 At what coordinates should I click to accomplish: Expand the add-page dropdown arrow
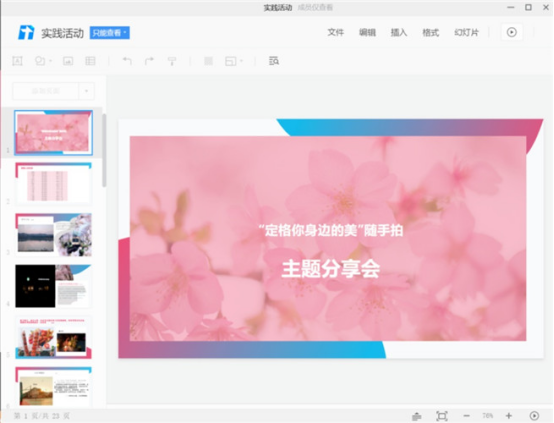click(87, 91)
